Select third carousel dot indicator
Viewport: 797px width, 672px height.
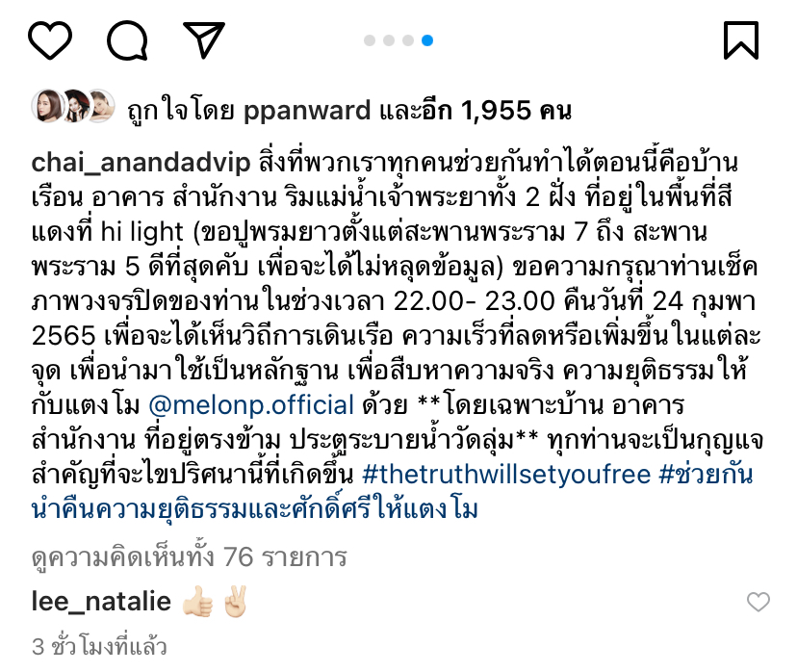click(408, 40)
